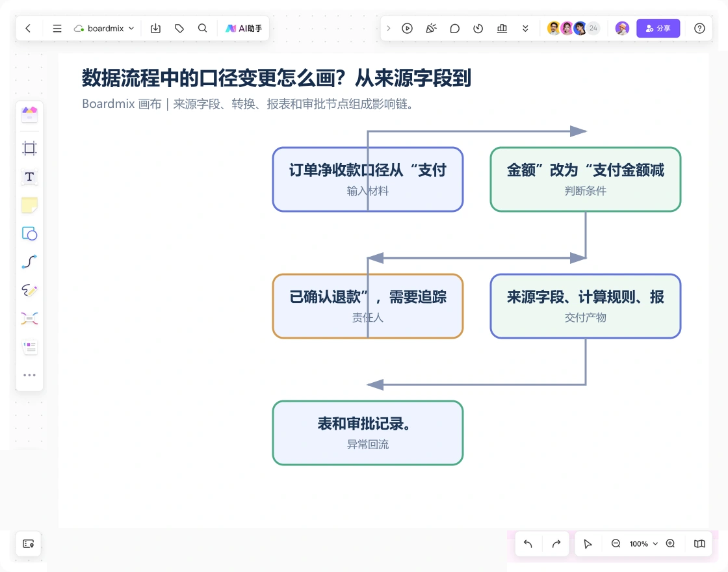
Task: Open the boardmix file name dropdown
Action: [104, 29]
